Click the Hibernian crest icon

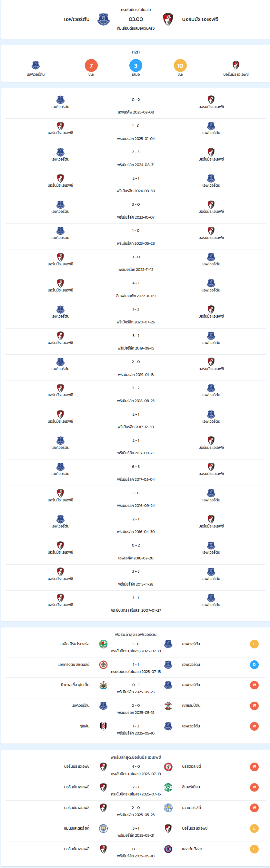(x=168, y=787)
